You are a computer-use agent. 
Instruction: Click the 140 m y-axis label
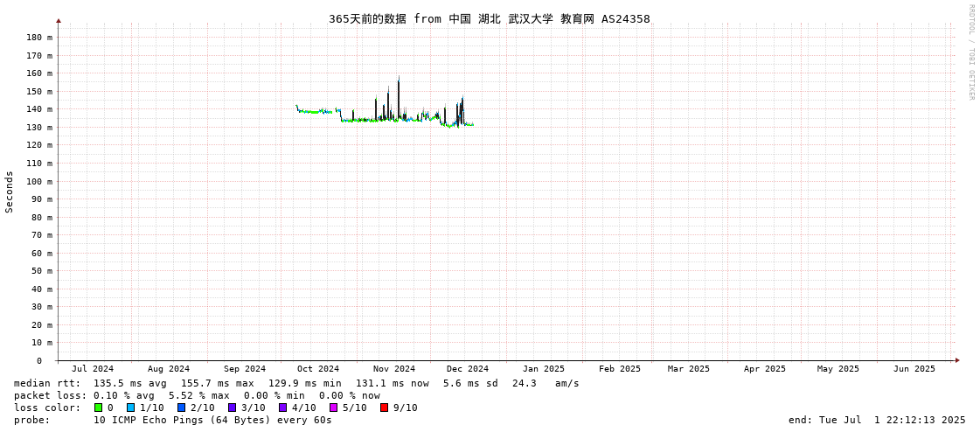pos(39,109)
